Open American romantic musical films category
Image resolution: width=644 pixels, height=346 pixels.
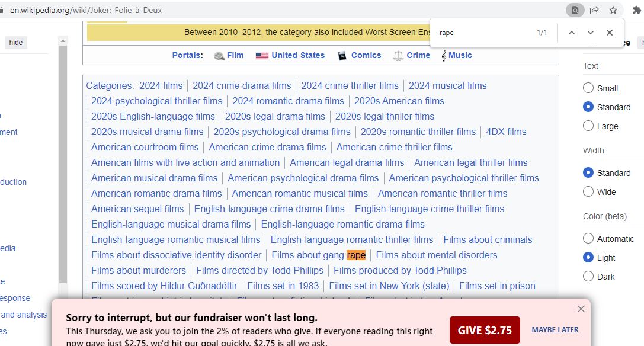click(x=299, y=194)
